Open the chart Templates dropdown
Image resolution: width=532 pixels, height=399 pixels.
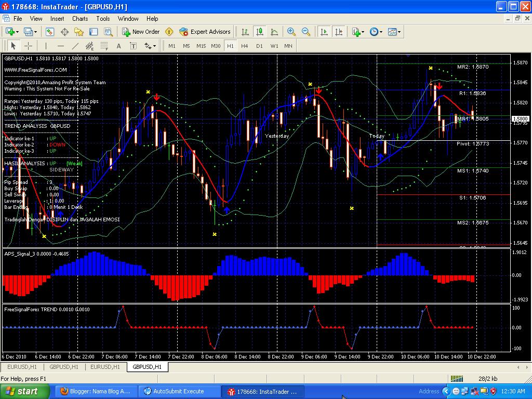tap(394, 32)
